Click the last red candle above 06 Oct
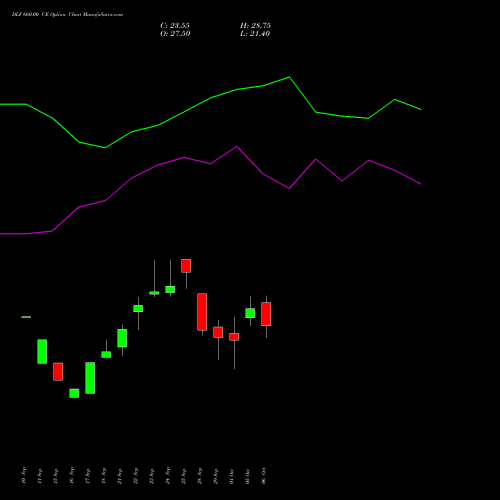Viewport: 500px width, 500px height. pyautogui.click(x=266, y=314)
